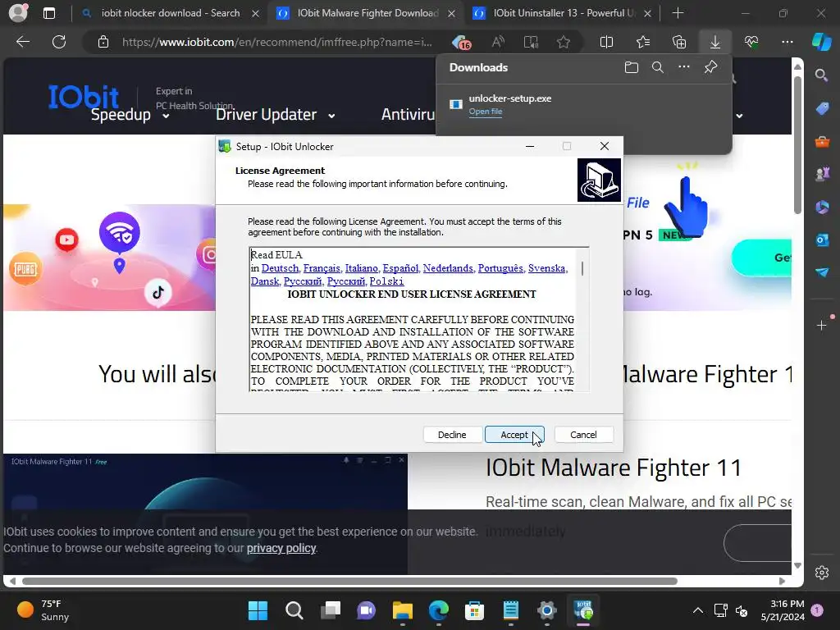
Task: Click the license text scrollbar thumb
Action: (582, 268)
